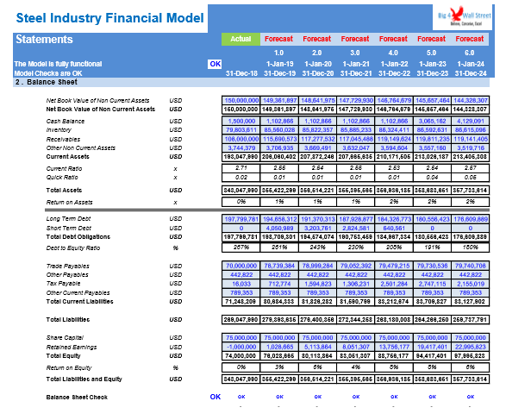Click the white OK model status cell

tap(215, 64)
